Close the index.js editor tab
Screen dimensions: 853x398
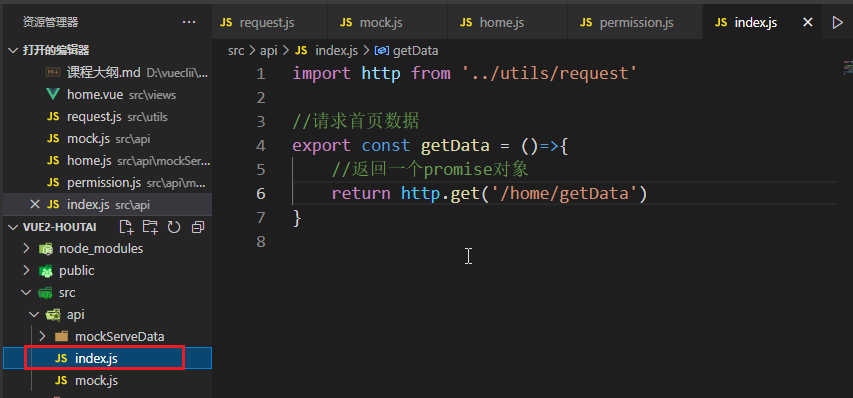[x=808, y=22]
